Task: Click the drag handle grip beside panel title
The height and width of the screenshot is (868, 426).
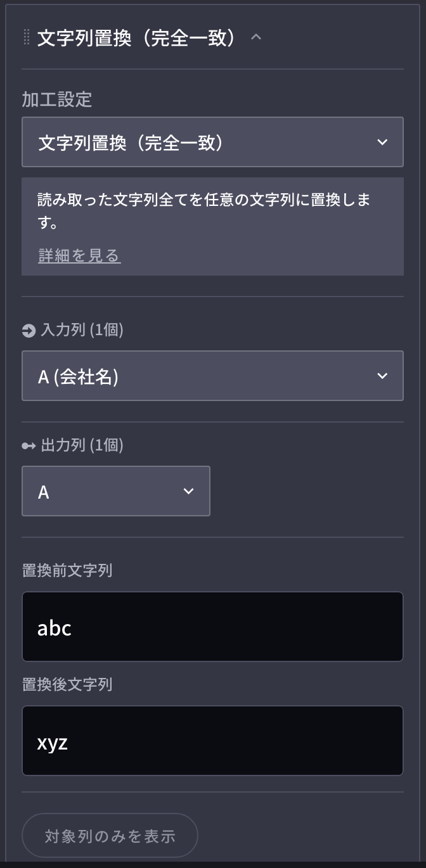Action: (27, 37)
